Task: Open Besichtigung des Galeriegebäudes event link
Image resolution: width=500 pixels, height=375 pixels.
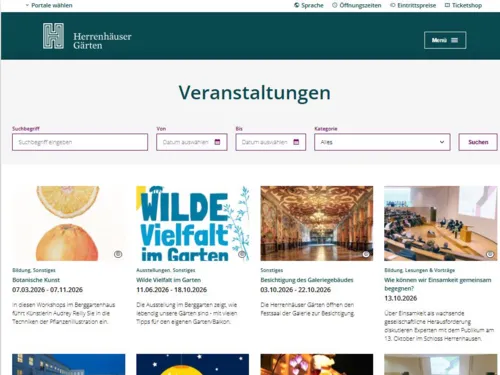Action: point(307,280)
